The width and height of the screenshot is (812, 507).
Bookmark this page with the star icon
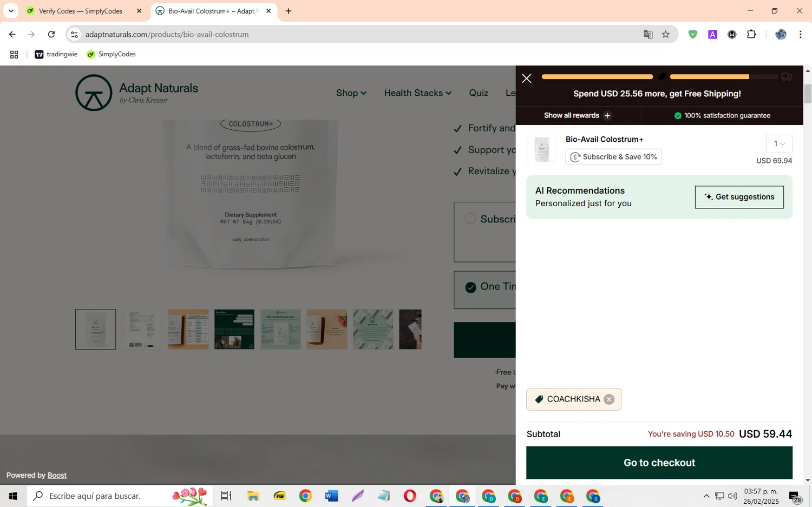(x=666, y=34)
